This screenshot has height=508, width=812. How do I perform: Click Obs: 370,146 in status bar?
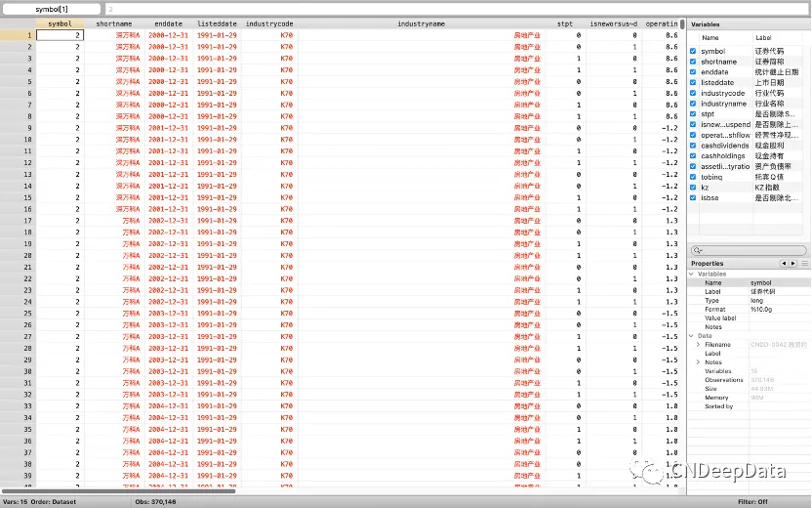[x=155, y=502]
